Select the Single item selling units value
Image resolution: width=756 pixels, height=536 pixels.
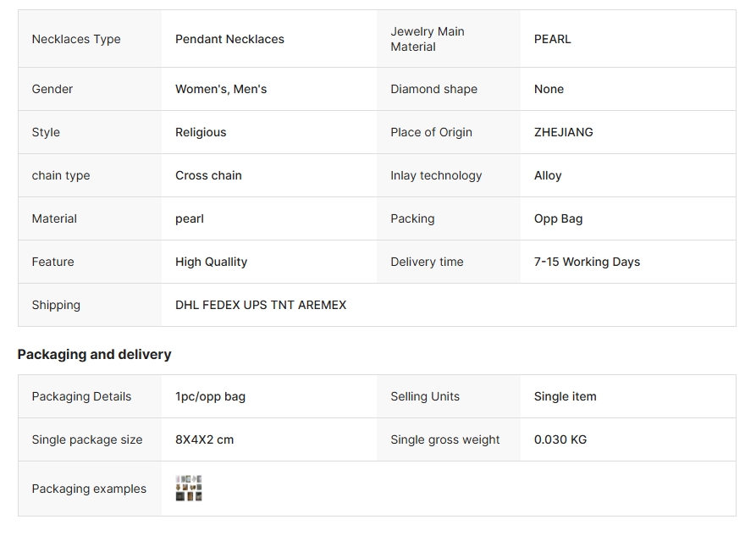(565, 396)
